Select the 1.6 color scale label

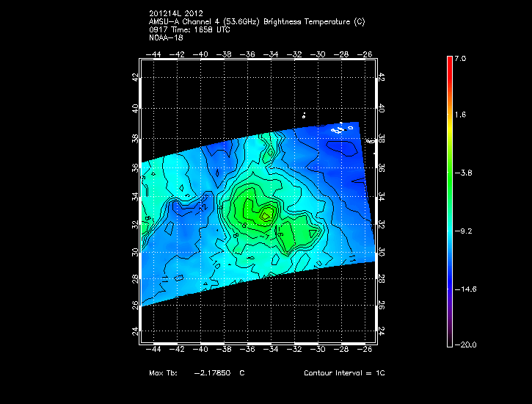coord(460,115)
